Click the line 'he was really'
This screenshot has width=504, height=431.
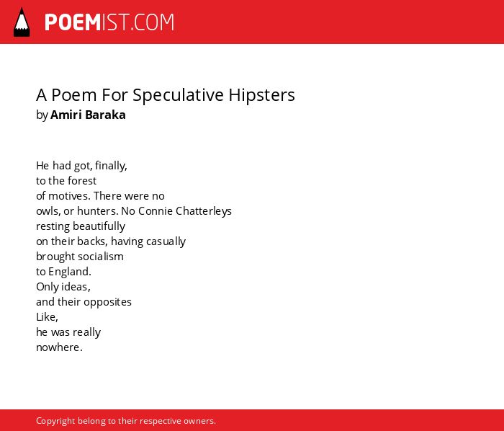coord(68,332)
